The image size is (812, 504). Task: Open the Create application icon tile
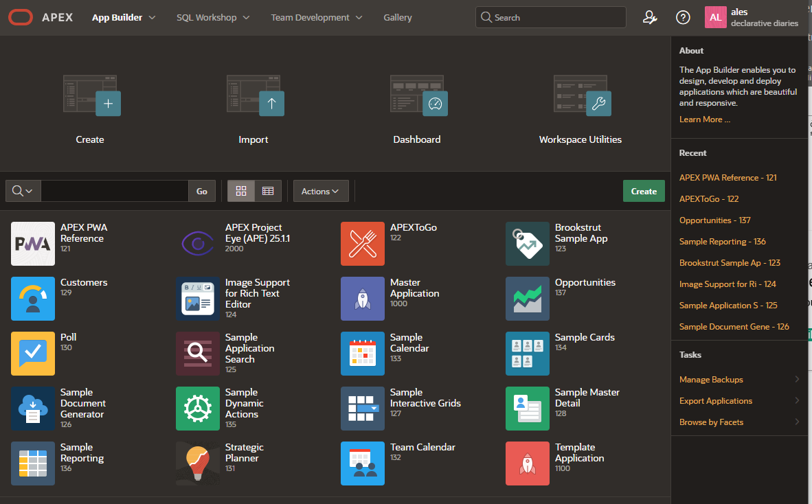91,95
